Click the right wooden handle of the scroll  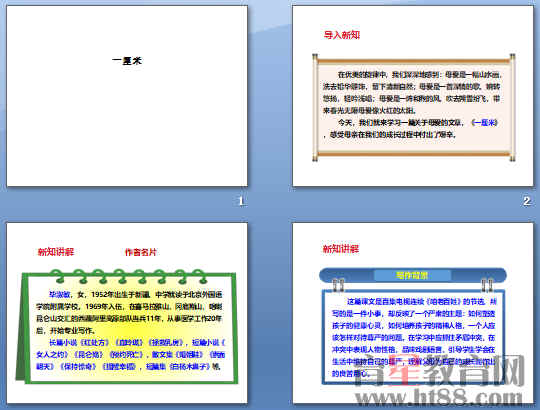click(512, 107)
